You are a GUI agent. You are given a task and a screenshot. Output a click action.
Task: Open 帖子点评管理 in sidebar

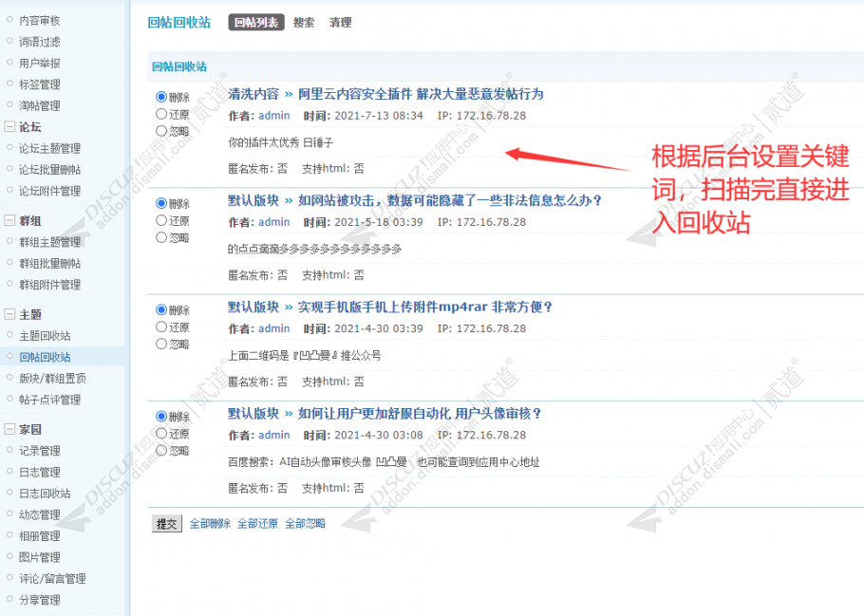click(x=49, y=400)
